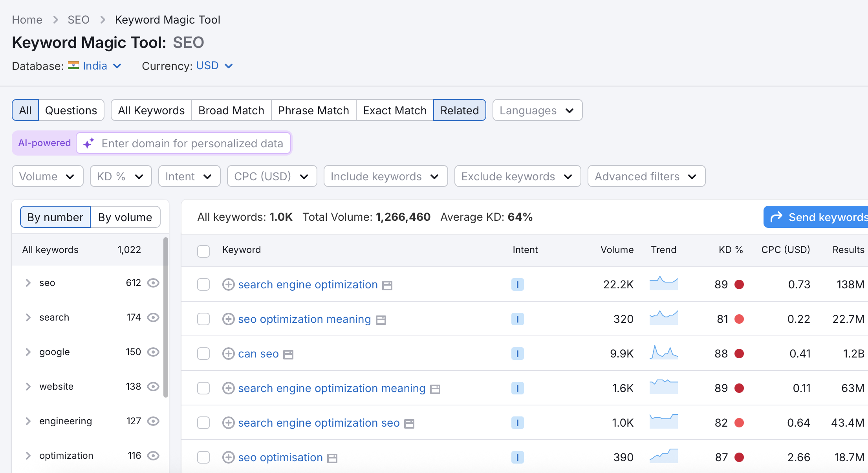Toggle visibility of 'optimization' keyword group
Image resolution: width=868 pixels, height=473 pixels.
pyautogui.click(x=153, y=456)
